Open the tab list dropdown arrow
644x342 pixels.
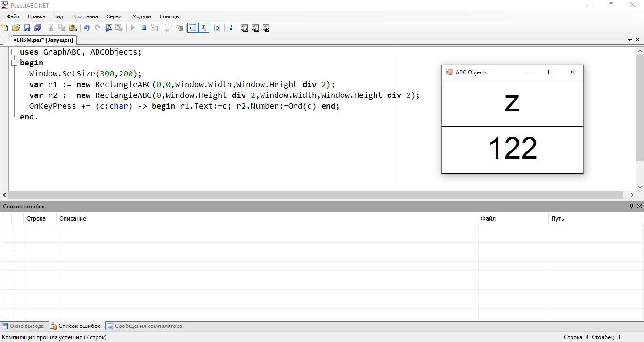(630, 40)
